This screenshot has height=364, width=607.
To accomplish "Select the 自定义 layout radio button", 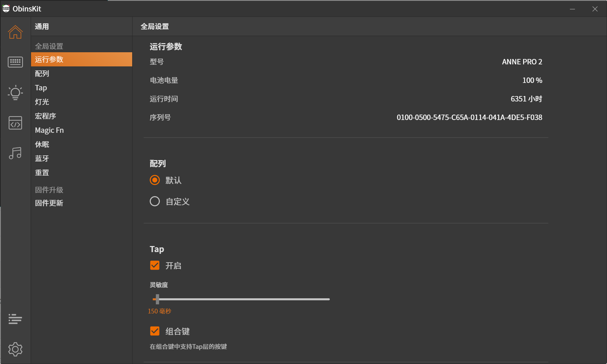I will click(x=155, y=201).
